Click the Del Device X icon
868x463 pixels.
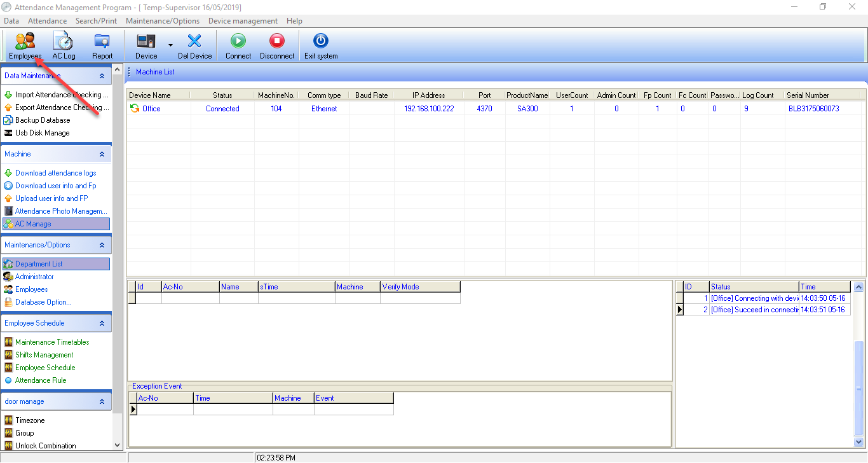click(194, 42)
